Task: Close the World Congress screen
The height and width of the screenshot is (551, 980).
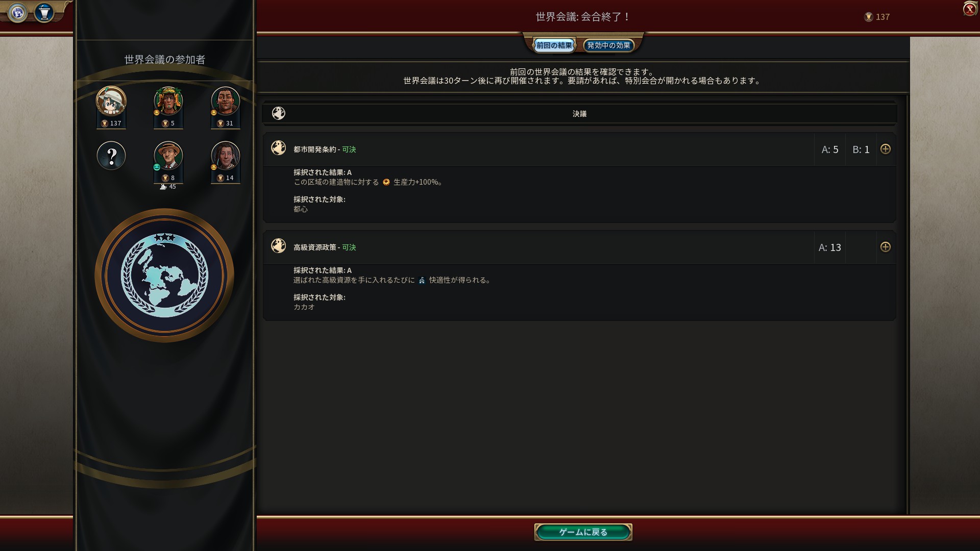Action: [x=970, y=9]
